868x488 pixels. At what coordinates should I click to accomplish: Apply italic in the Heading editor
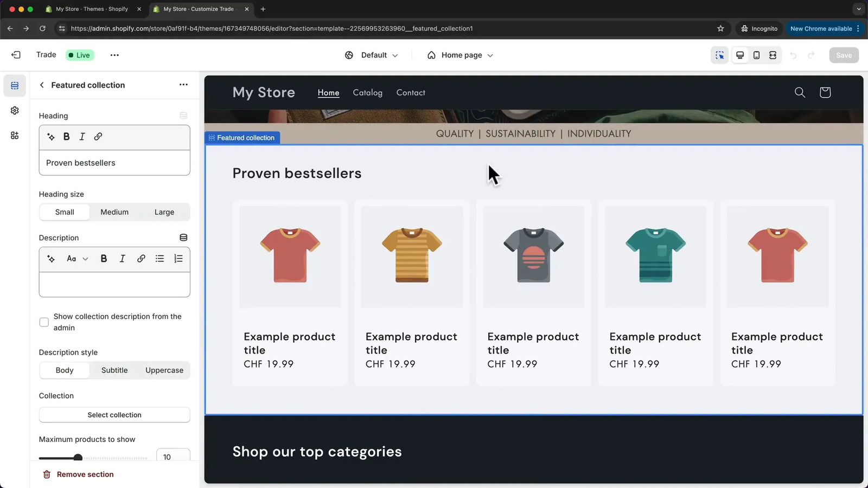tap(82, 137)
